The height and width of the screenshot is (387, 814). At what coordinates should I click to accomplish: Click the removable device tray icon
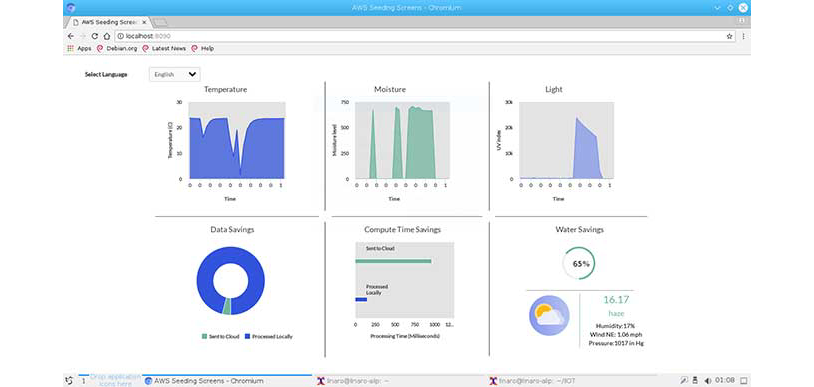coord(696,381)
